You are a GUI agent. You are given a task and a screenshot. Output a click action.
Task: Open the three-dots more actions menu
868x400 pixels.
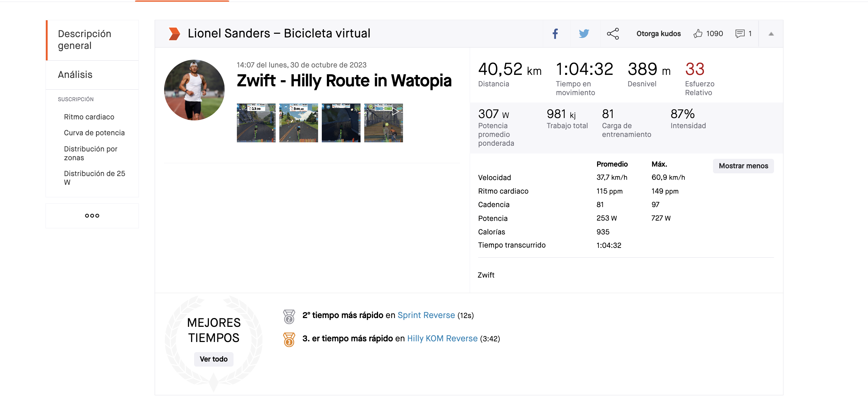(92, 216)
